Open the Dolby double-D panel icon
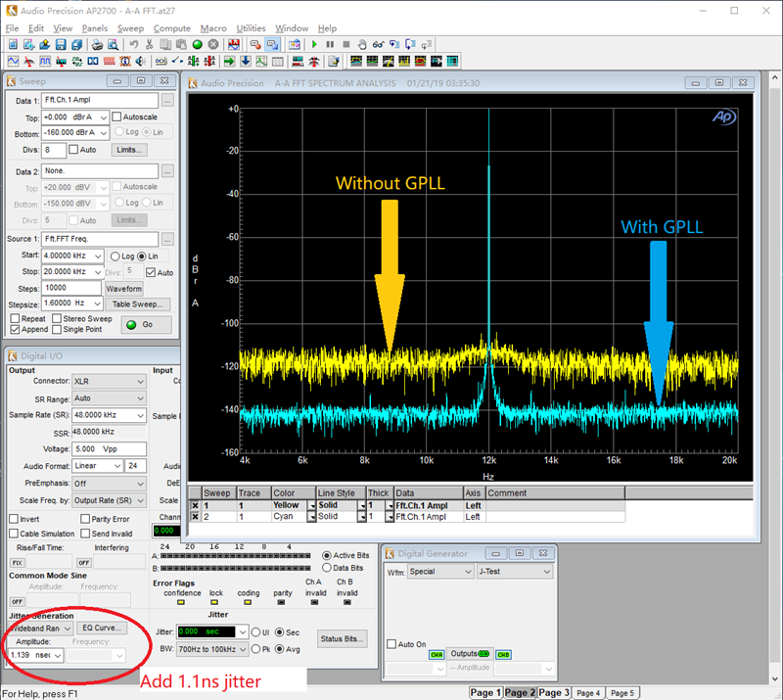The image size is (783, 700). pyautogui.click(x=93, y=62)
